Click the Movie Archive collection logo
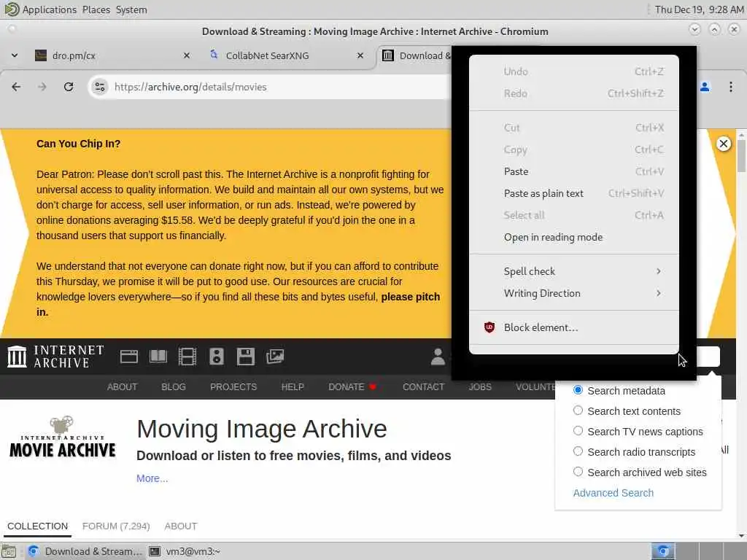The image size is (747, 560). 63,437
